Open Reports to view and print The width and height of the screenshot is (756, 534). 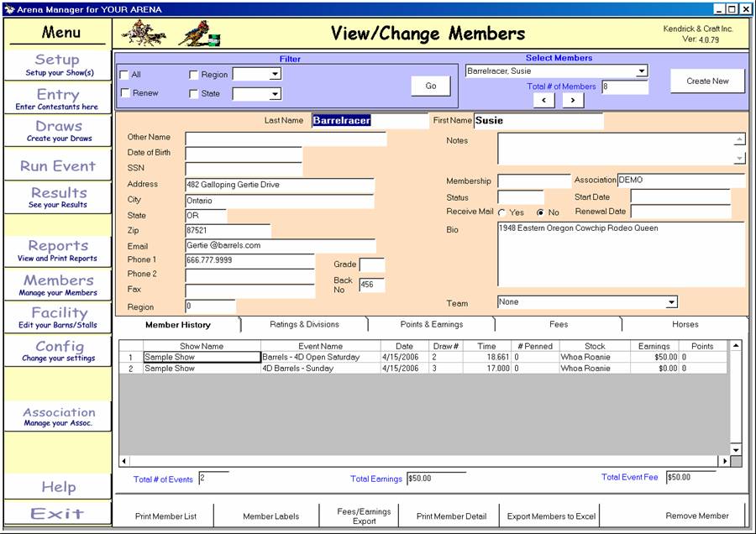(x=58, y=251)
